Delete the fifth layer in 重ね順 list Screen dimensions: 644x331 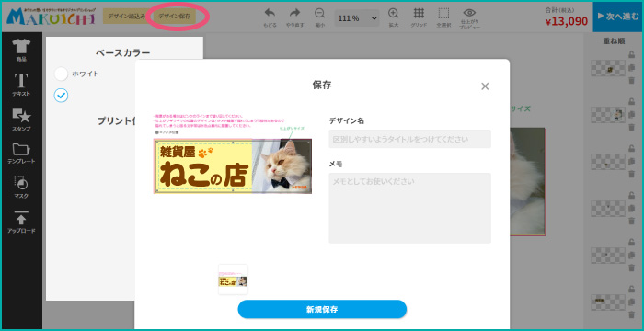click(631, 268)
